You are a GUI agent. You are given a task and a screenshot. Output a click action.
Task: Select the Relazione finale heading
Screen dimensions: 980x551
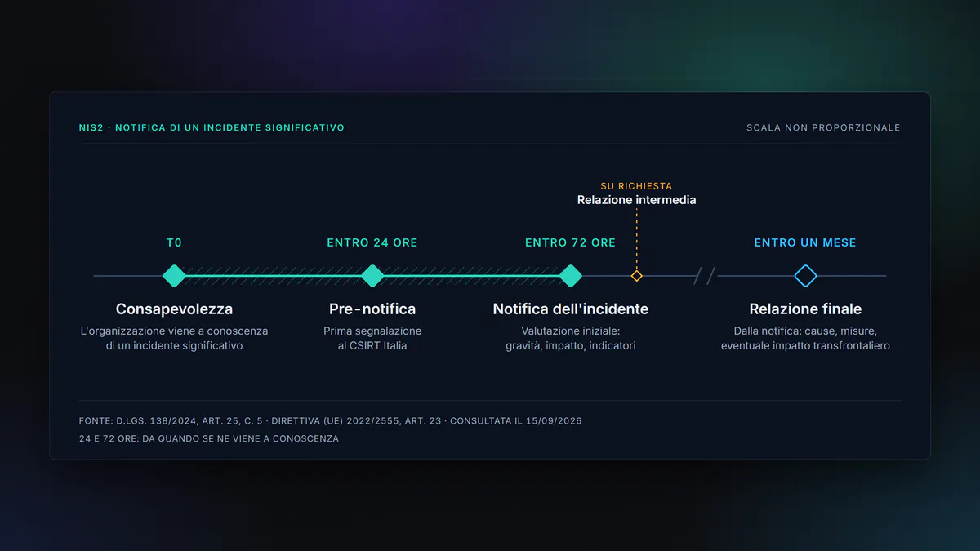[806, 309]
